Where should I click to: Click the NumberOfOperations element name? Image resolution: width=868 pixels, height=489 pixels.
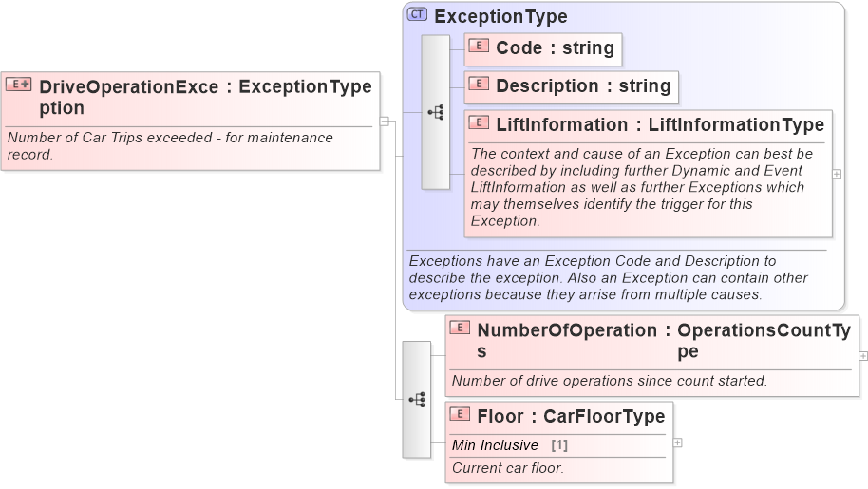point(567,340)
